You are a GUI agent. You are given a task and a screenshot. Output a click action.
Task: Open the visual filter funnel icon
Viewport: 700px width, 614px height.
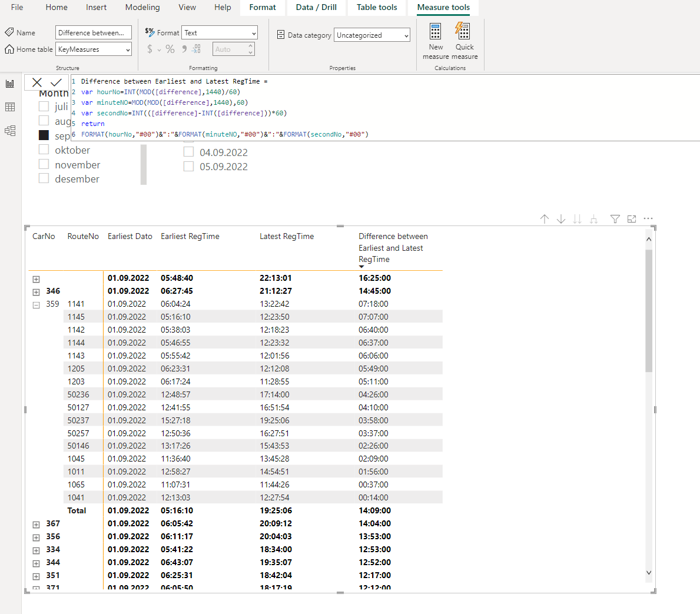pyautogui.click(x=615, y=219)
